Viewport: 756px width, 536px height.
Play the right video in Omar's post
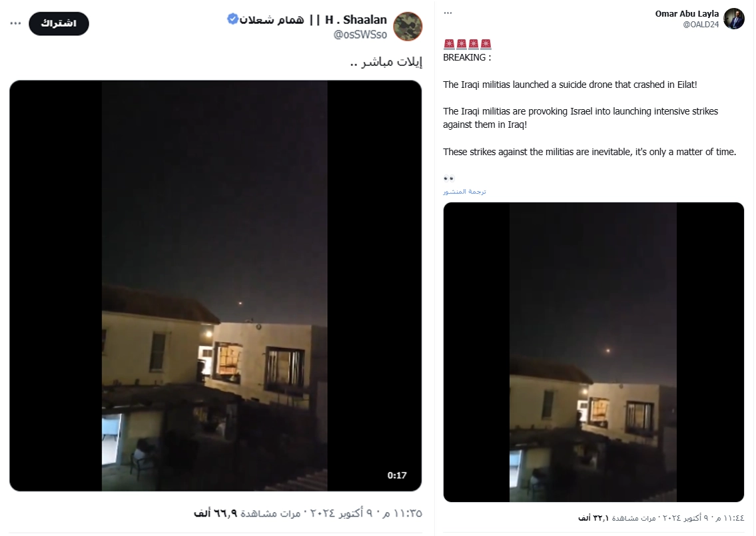(x=593, y=352)
